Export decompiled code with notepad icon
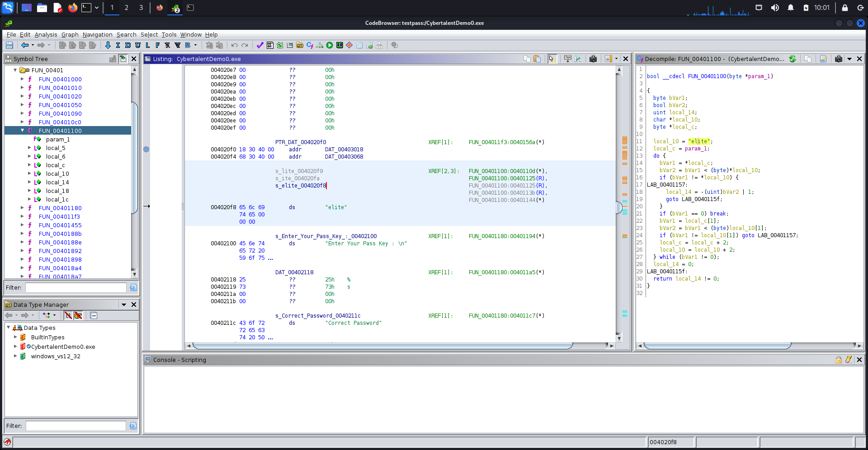The width and height of the screenshot is (868, 450). click(823, 59)
